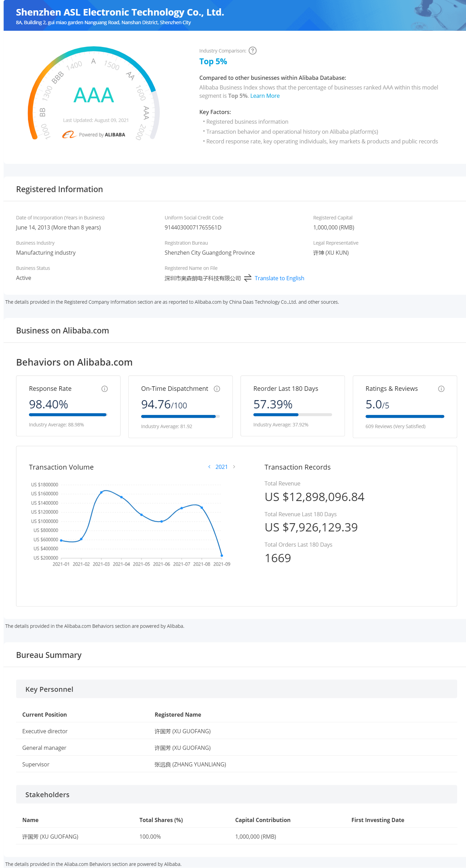Click the Key Personnel section header

point(49,689)
